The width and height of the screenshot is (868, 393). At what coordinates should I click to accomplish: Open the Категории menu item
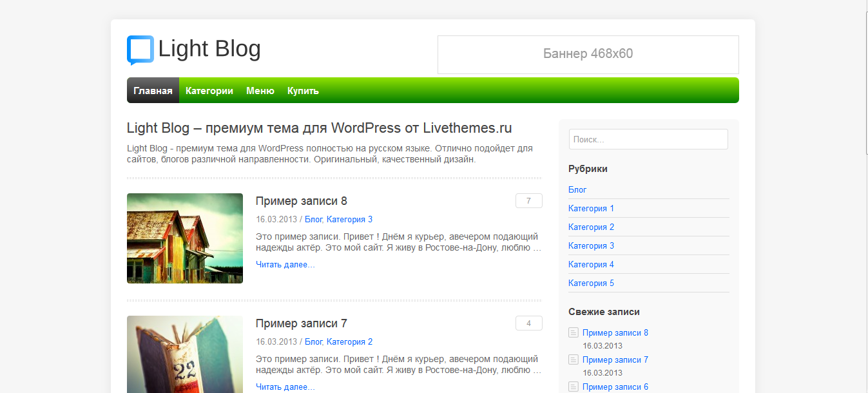[209, 90]
